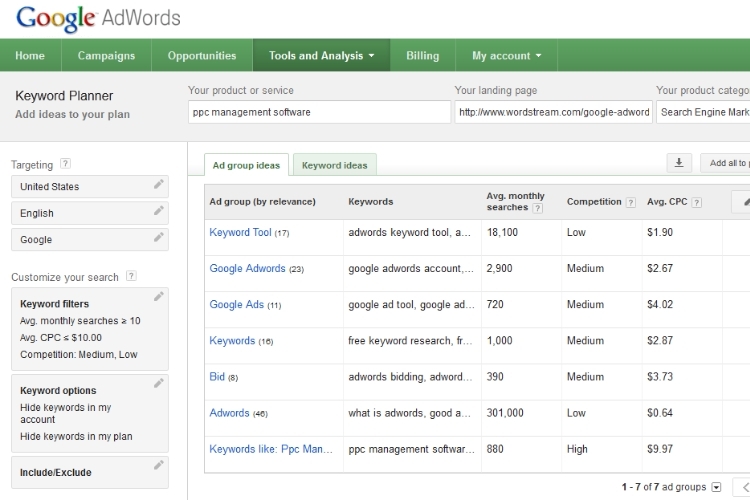This screenshot has width=750, height=500.
Task: Edit the English language targeting pencil
Action: [x=159, y=211]
